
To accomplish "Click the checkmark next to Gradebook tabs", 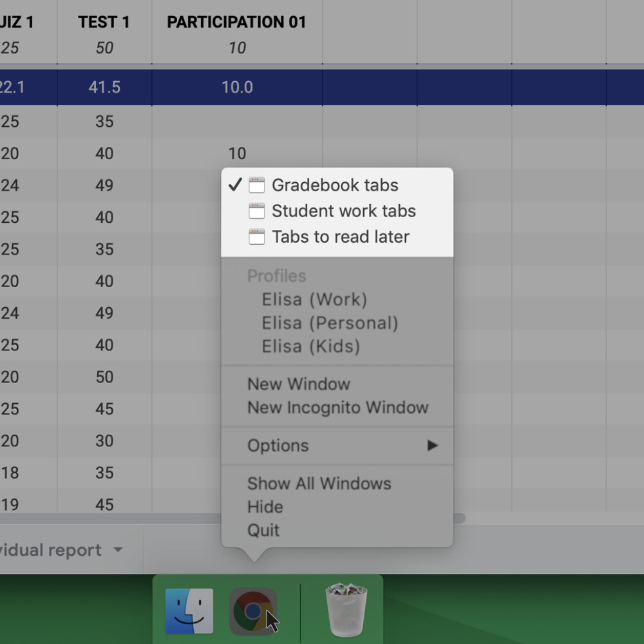I will coord(236,185).
